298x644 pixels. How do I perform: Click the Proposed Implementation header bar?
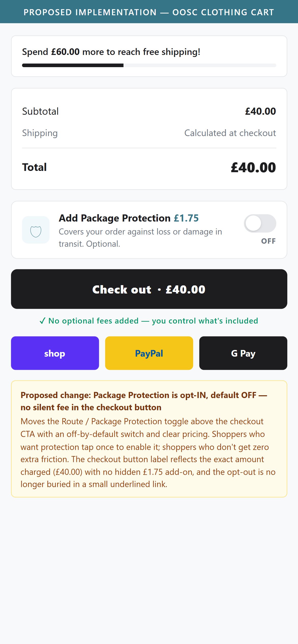149,12
